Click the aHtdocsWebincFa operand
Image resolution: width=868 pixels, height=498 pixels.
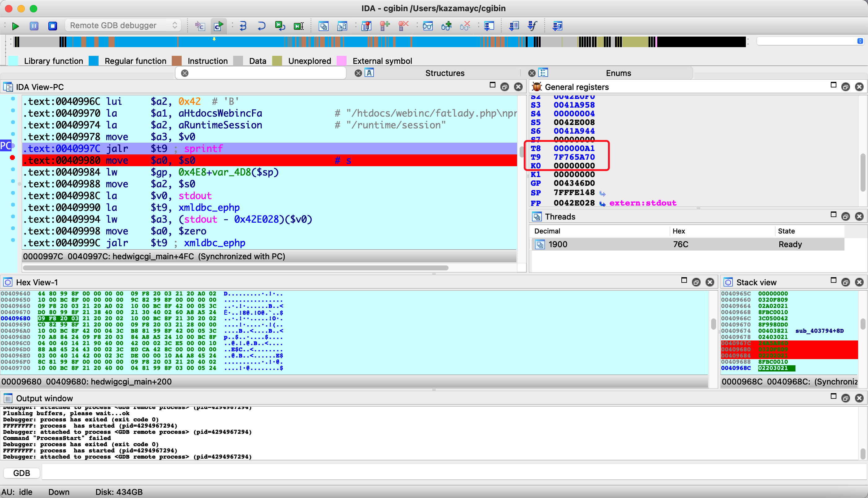pyautogui.click(x=220, y=113)
